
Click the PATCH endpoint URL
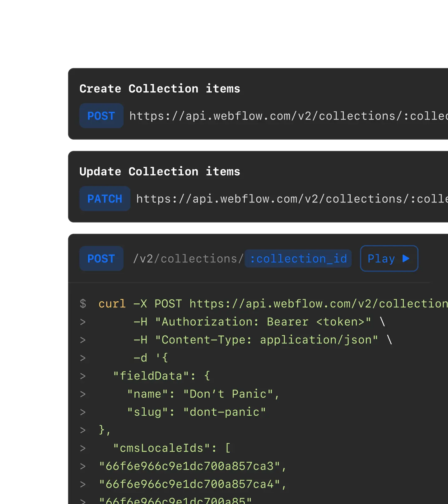(292, 199)
